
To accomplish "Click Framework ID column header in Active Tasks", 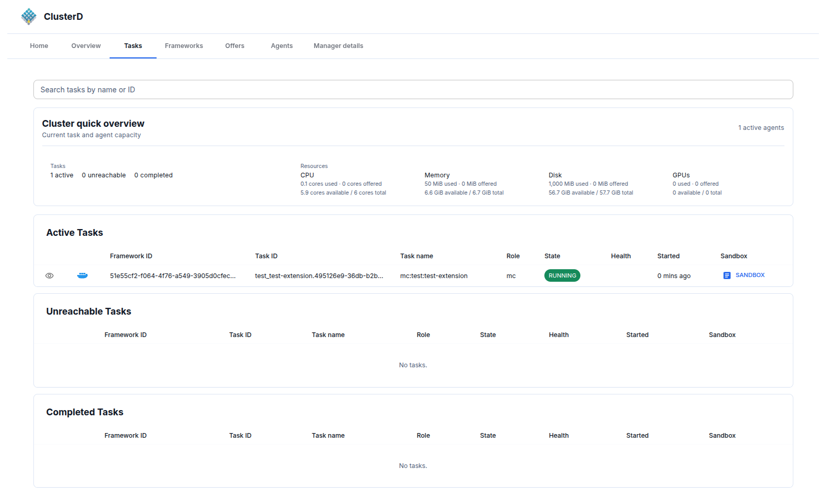I will (131, 256).
